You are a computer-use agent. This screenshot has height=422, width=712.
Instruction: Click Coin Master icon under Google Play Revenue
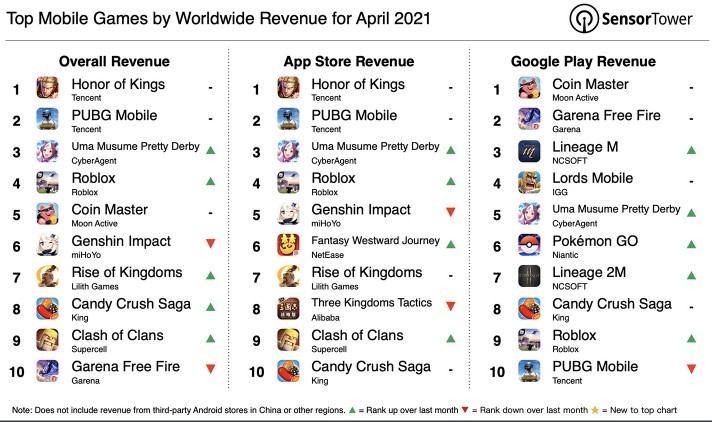[x=529, y=90]
